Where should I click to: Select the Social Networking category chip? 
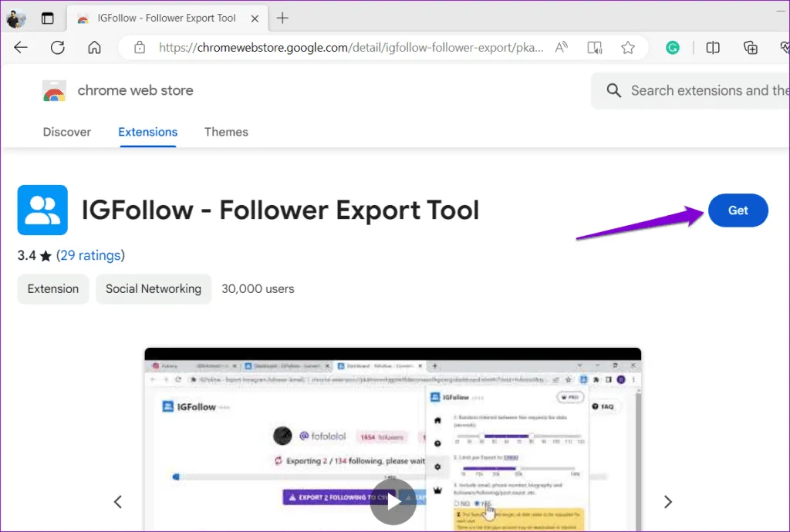[154, 289]
